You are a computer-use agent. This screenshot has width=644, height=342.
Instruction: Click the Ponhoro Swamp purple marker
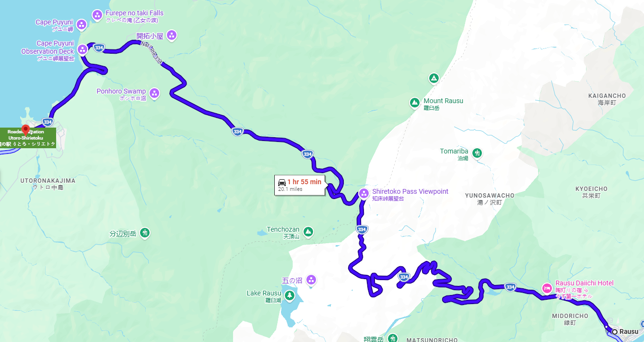(x=154, y=93)
